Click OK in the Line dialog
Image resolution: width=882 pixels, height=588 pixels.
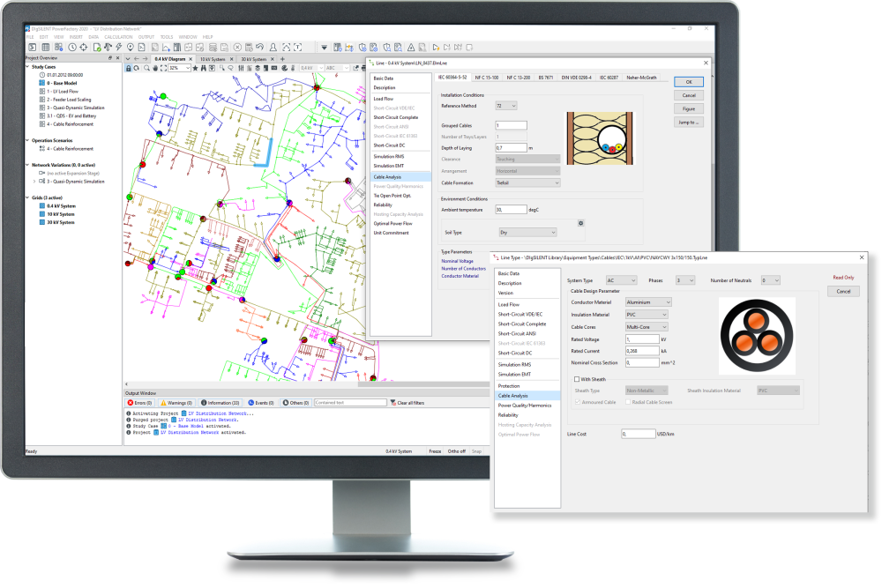tap(689, 82)
